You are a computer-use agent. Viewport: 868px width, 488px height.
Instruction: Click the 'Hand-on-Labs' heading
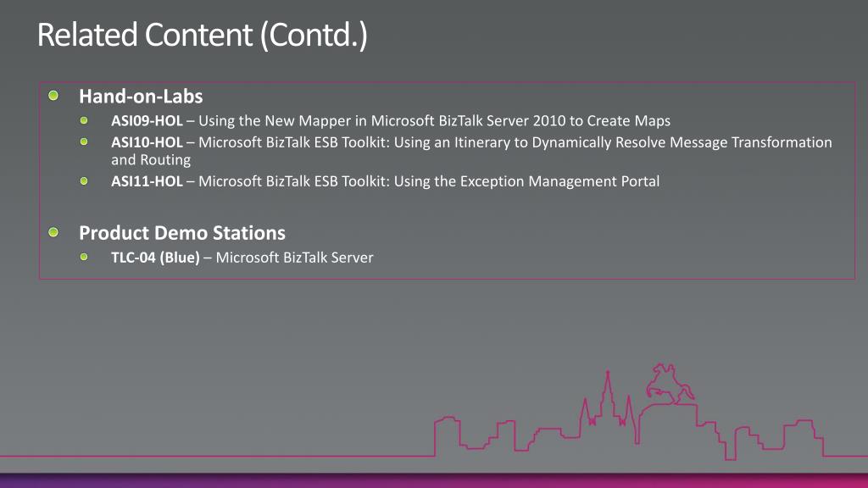(x=141, y=97)
